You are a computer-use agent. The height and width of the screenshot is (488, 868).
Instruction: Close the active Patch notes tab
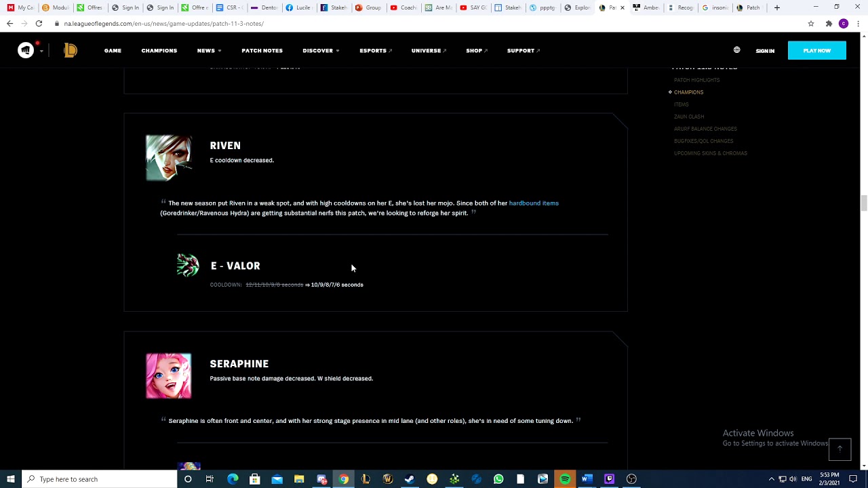pyautogui.click(x=623, y=7)
